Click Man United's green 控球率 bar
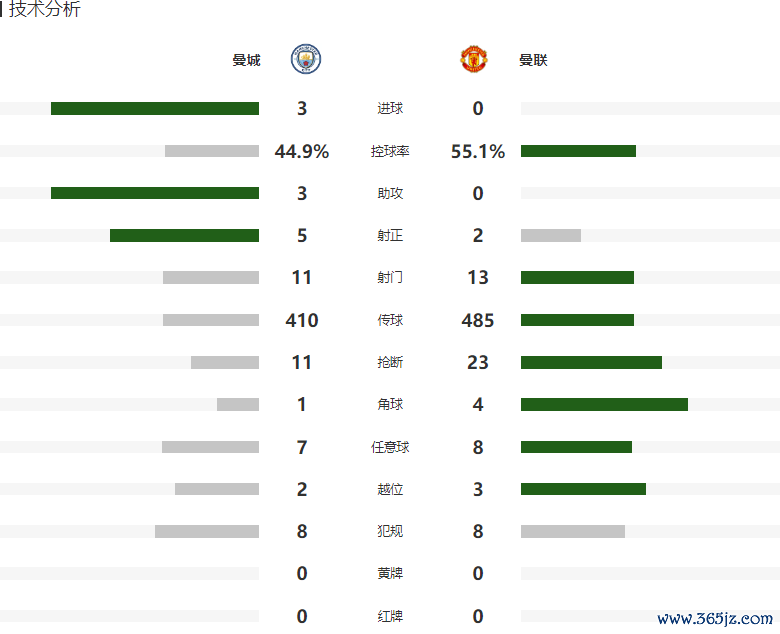 click(x=578, y=151)
